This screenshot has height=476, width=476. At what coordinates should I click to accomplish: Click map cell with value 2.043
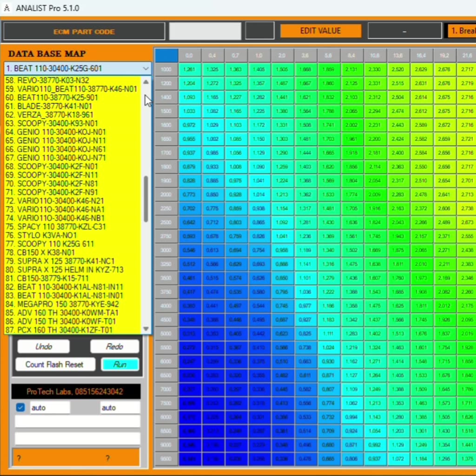click(x=398, y=222)
